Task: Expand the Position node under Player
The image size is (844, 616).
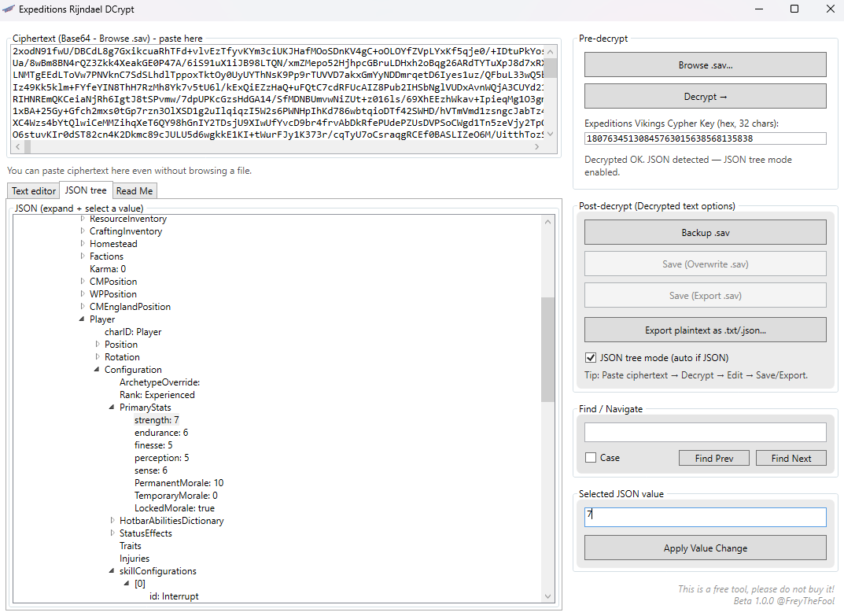Action: click(98, 344)
